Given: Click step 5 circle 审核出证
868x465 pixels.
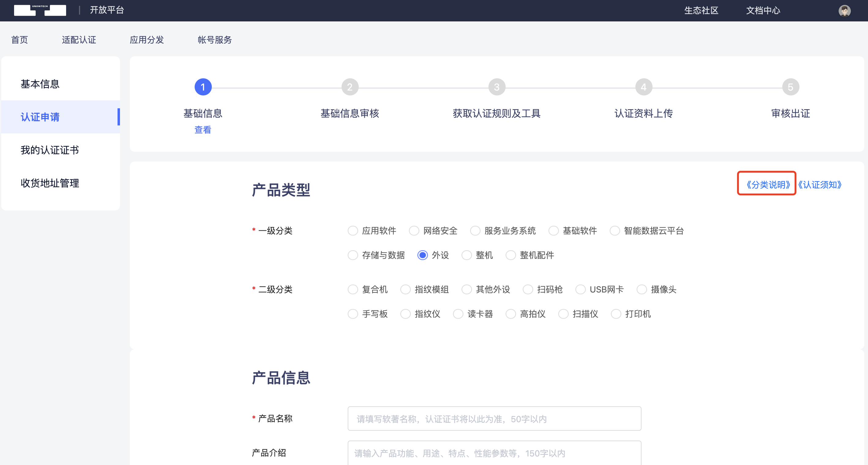Looking at the screenshot, I should [x=790, y=87].
